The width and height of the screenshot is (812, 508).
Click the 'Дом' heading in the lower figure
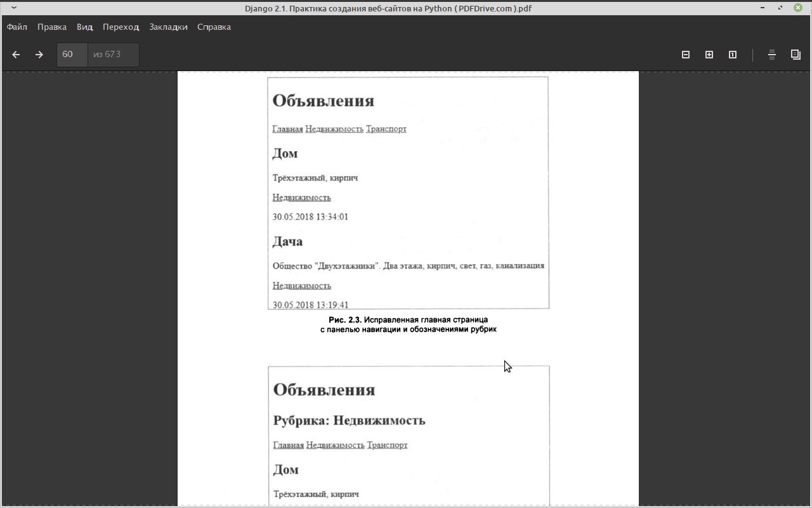pos(286,470)
